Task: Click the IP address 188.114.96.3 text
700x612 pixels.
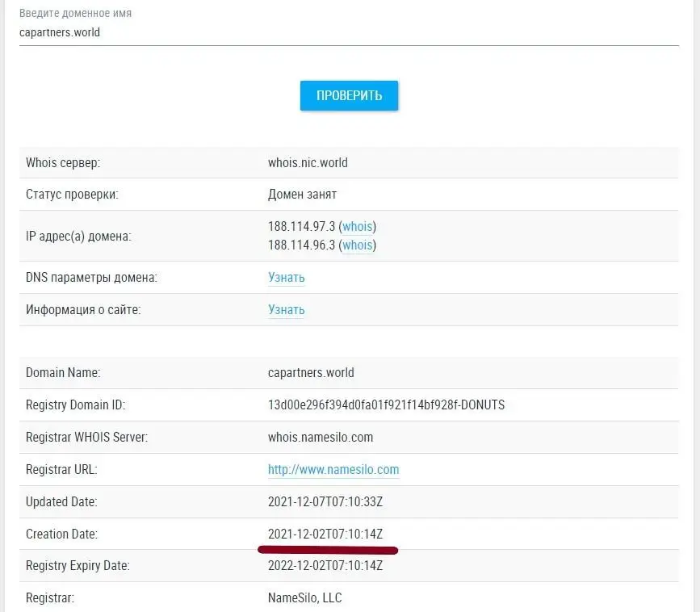Action: pos(301,245)
